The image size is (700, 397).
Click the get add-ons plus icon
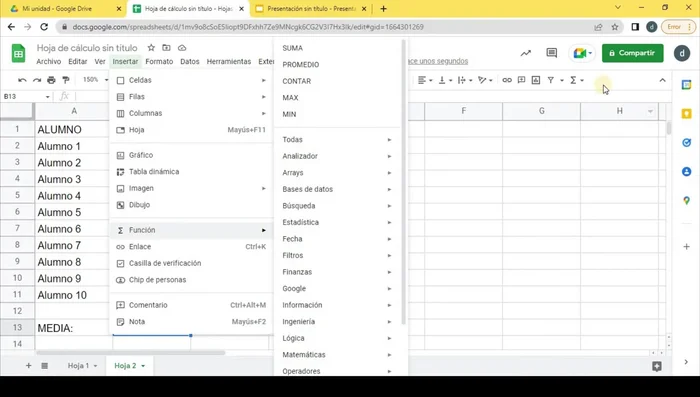click(687, 247)
